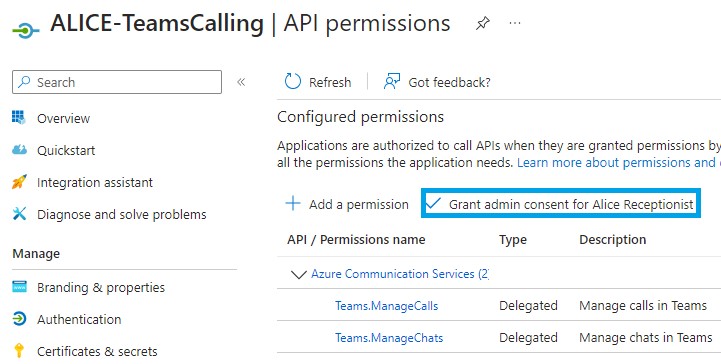
Task: Click the Certificates & secrets key icon
Action: (x=19, y=351)
